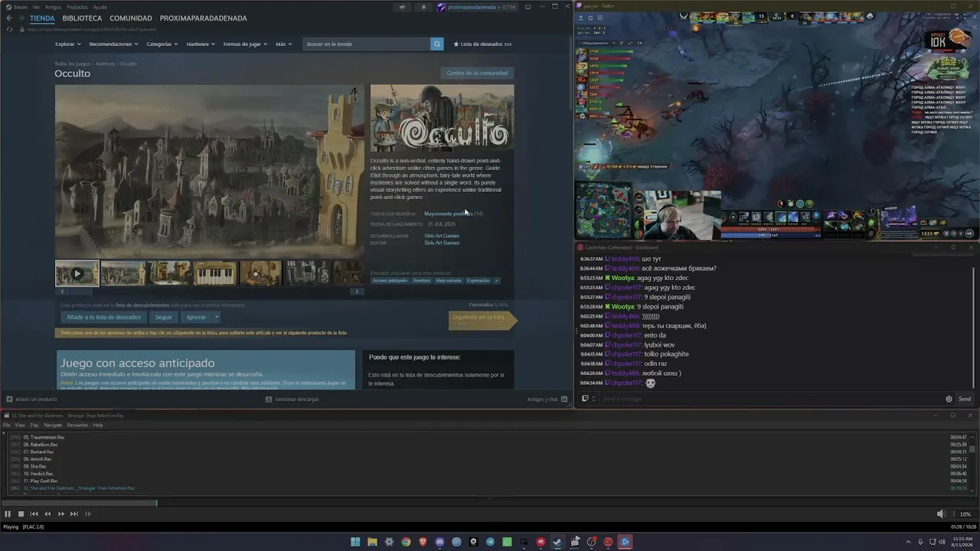
Task: Select the trailer video thumbnail
Action: click(x=77, y=273)
